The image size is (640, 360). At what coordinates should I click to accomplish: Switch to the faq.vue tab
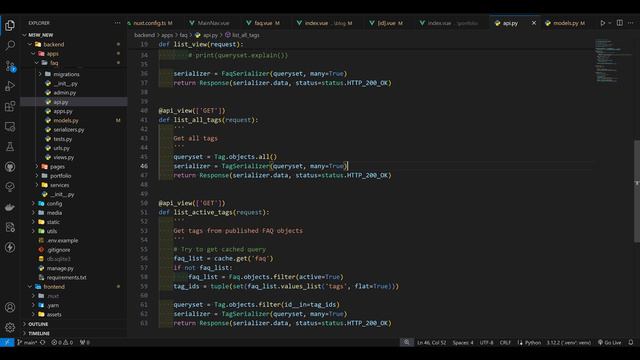263,23
